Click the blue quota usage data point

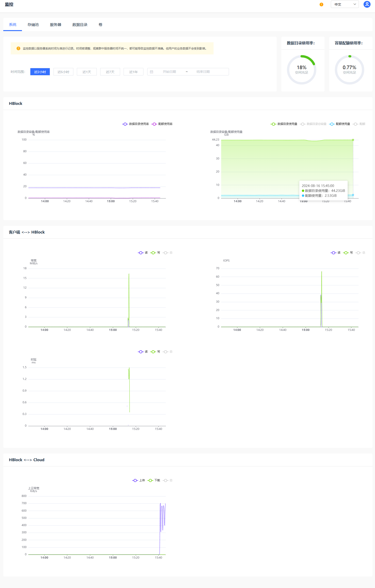click(x=353, y=195)
